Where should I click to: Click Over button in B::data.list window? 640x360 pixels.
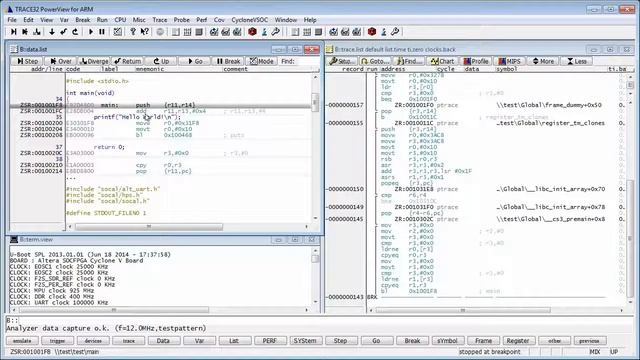coord(60,61)
